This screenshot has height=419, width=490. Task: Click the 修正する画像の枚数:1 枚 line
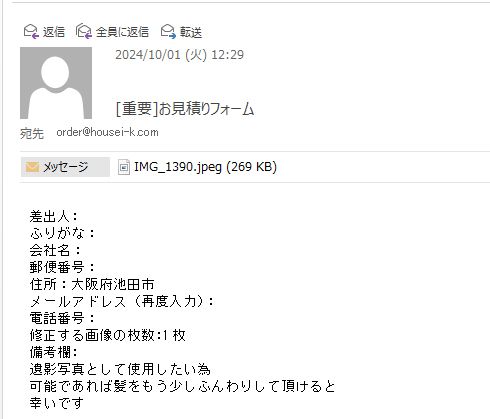(x=107, y=335)
